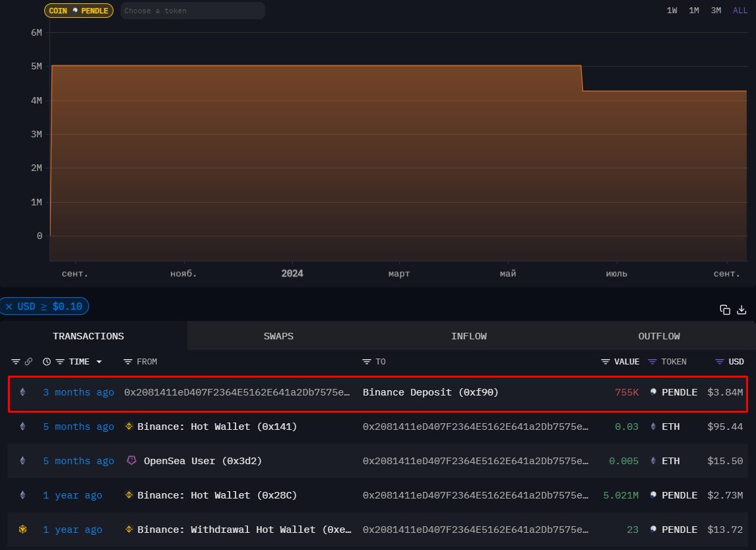Open the Binance Deposit (0xf90) address

tap(431, 392)
